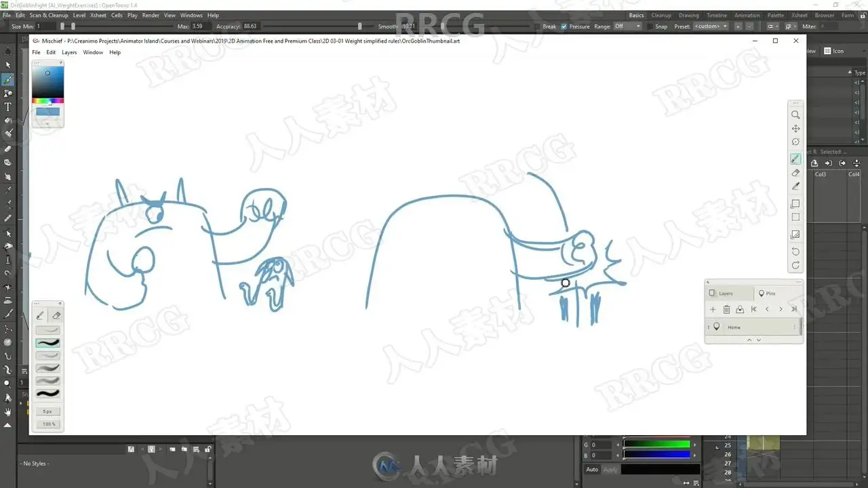Select the OpenToonz hand tool
Screen dimensions: 868x488
(8, 411)
